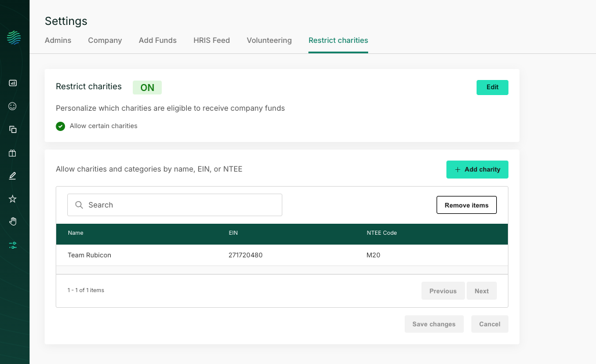Screen dimensions: 596x364
Task: Click the Name column header
Action: [x=76, y=233]
